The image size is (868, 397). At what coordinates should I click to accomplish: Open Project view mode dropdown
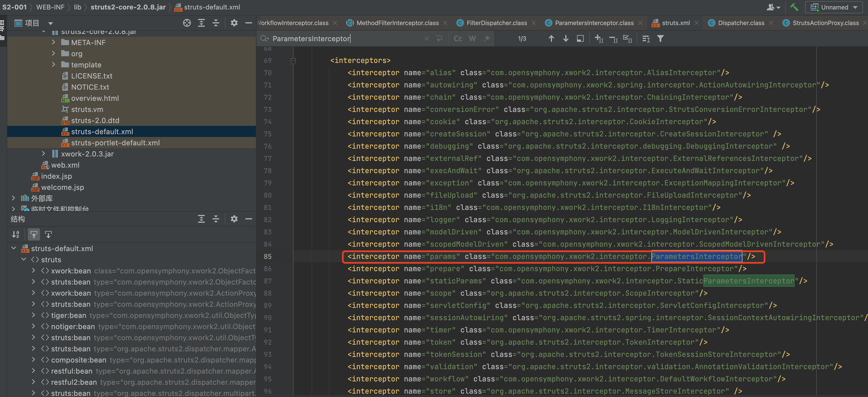click(x=51, y=23)
